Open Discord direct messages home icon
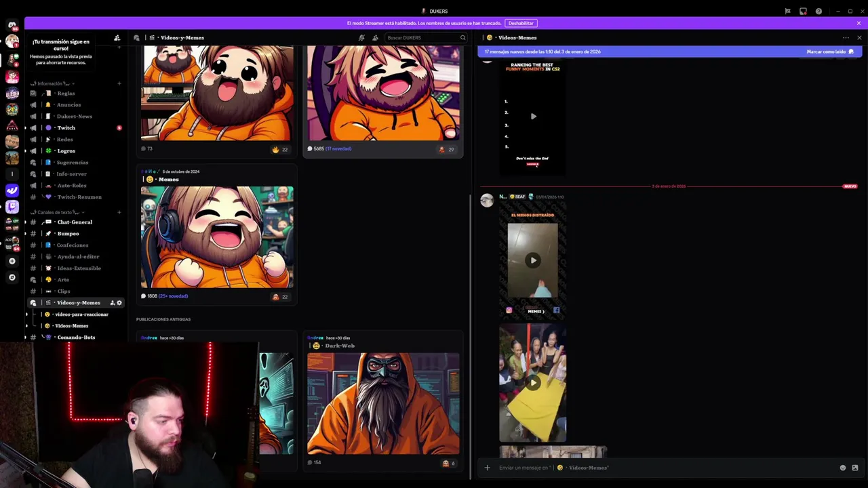Screen dimensions: 868x488 (x=12, y=25)
